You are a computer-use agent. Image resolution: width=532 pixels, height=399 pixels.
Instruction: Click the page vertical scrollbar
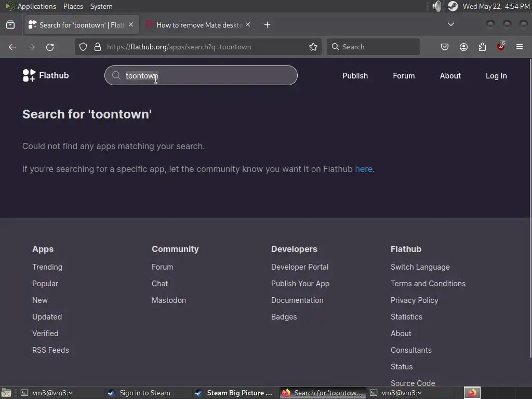click(x=530, y=208)
